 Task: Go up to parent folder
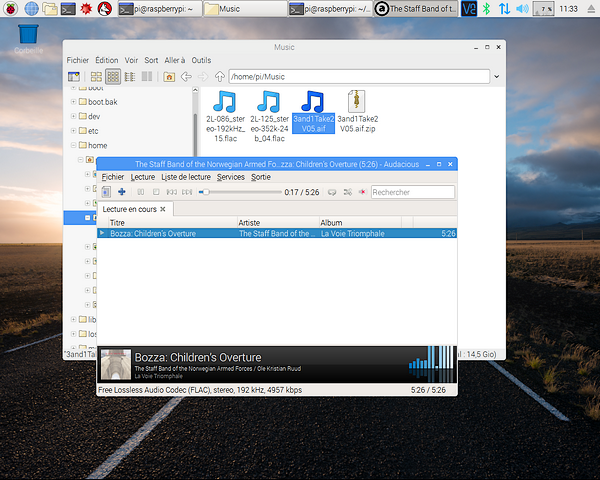(x=219, y=77)
